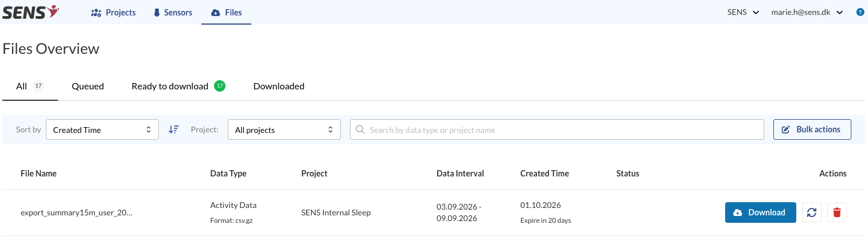Regenerate the export file via refresh icon
Image resolution: width=868 pixels, height=240 pixels.
811,213
